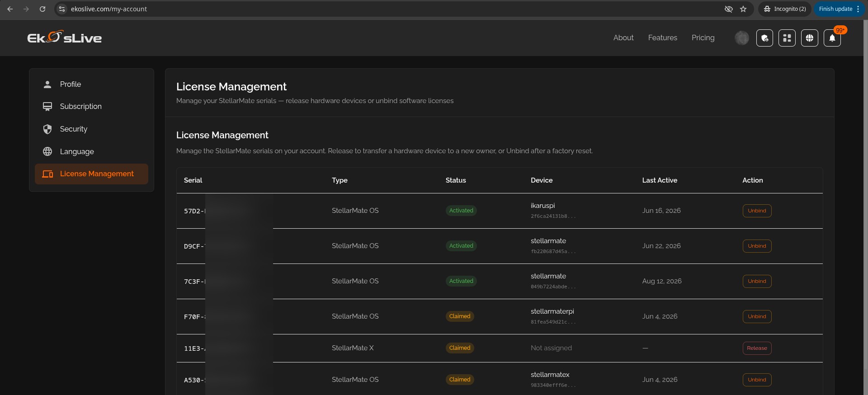Unbind the ikaruspi device license
The image size is (868, 395).
point(757,211)
